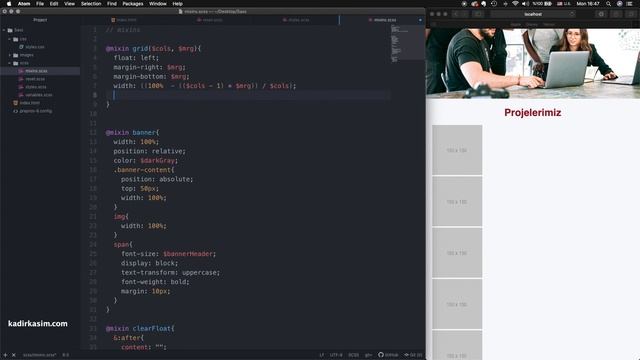Open Spotlight search in menu bar
The width and height of the screenshot is (640, 360).
pyautogui.click(x=608, y=4)
